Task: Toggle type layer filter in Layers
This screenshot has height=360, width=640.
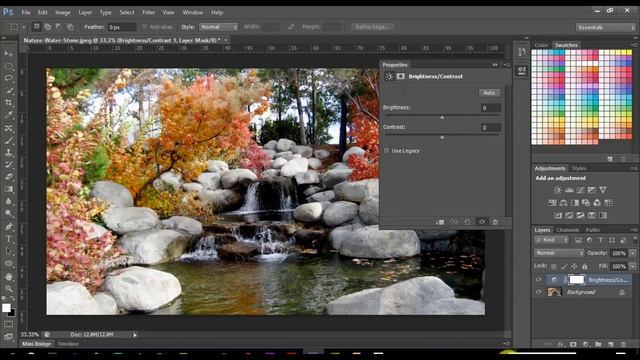Action: click(x=600, y=240)
